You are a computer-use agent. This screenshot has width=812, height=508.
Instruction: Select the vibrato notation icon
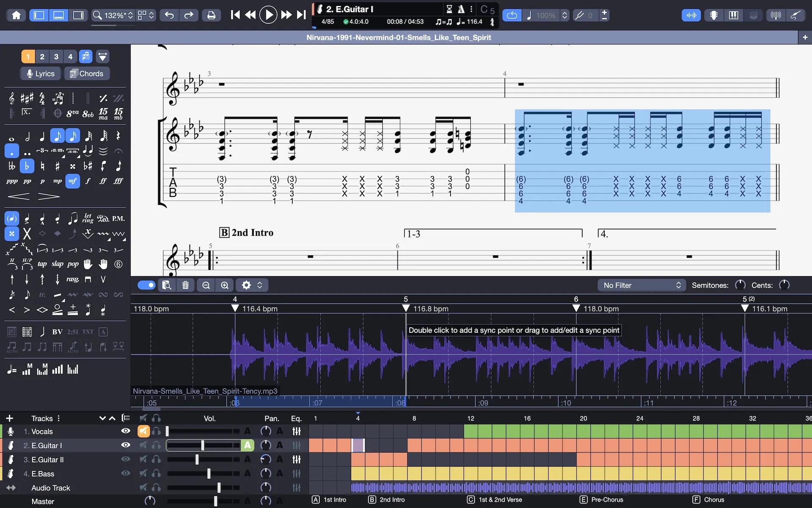click(x=102, y=233)
